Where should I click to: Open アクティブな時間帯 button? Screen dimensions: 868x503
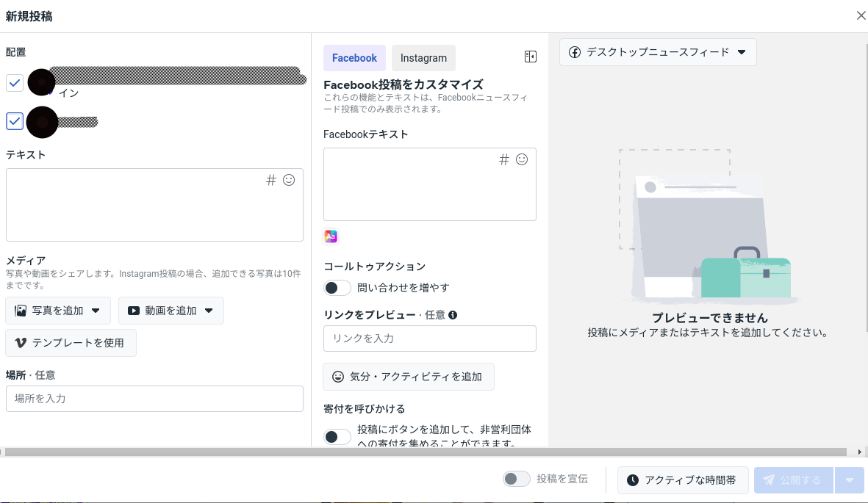[683, 480]
